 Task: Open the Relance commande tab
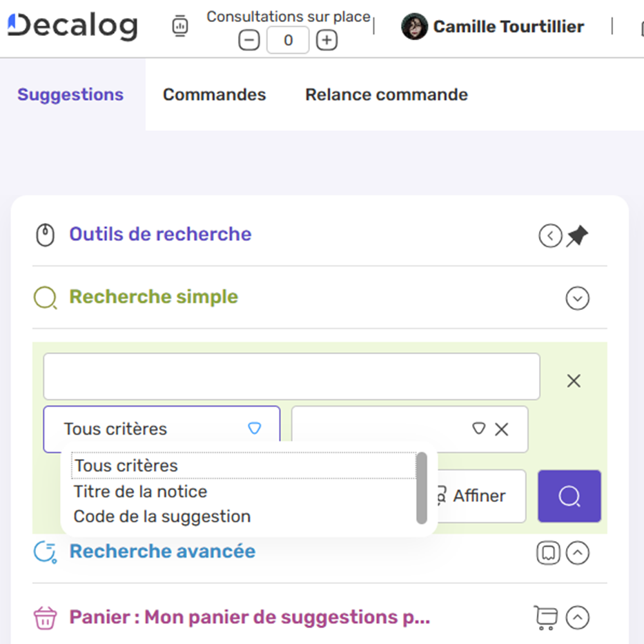387,95
